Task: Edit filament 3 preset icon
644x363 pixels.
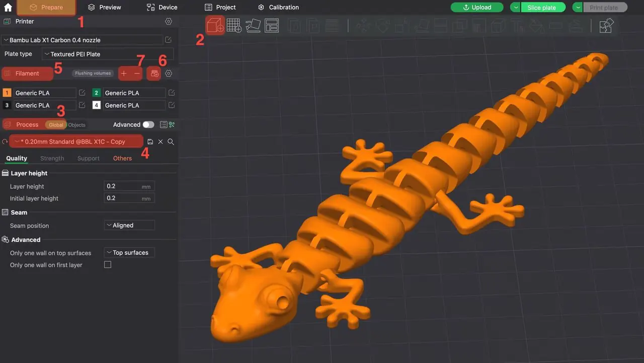Action: (82, 105)
